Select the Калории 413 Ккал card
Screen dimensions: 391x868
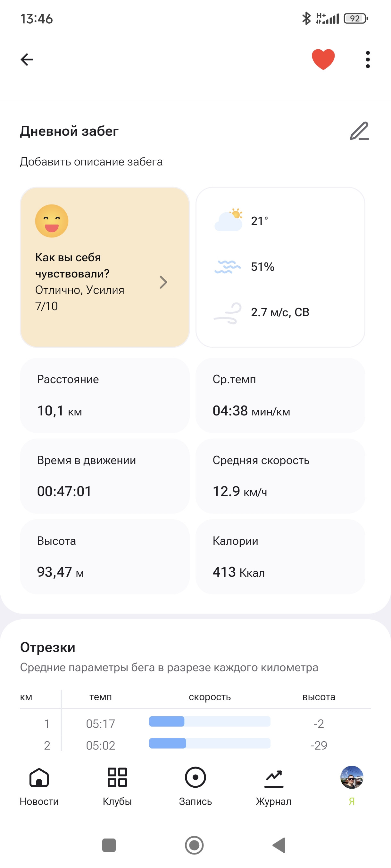[280, 557]
